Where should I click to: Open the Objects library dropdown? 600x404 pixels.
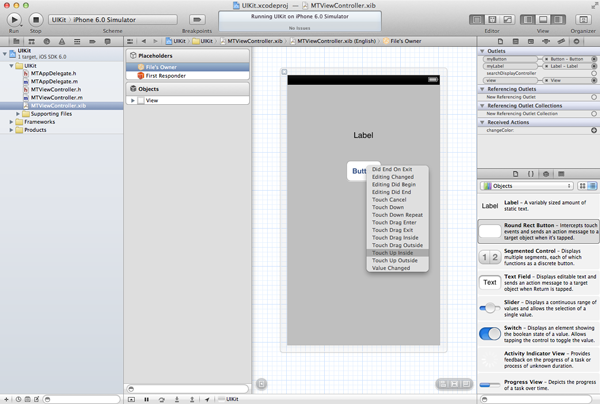(527, 186)
